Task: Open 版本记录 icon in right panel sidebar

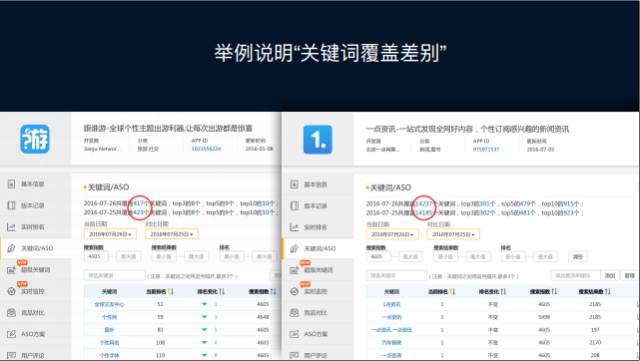Action: pyautogui.click(x=294, y=205)
